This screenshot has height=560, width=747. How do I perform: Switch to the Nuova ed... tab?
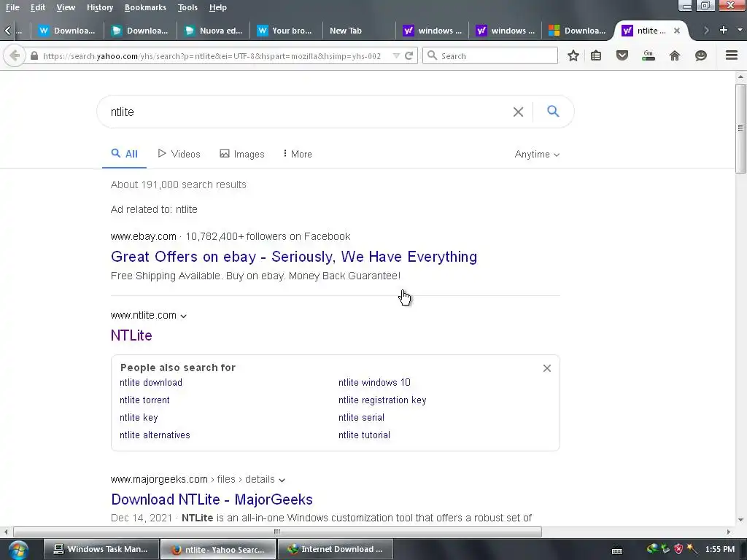click(214, 31)
